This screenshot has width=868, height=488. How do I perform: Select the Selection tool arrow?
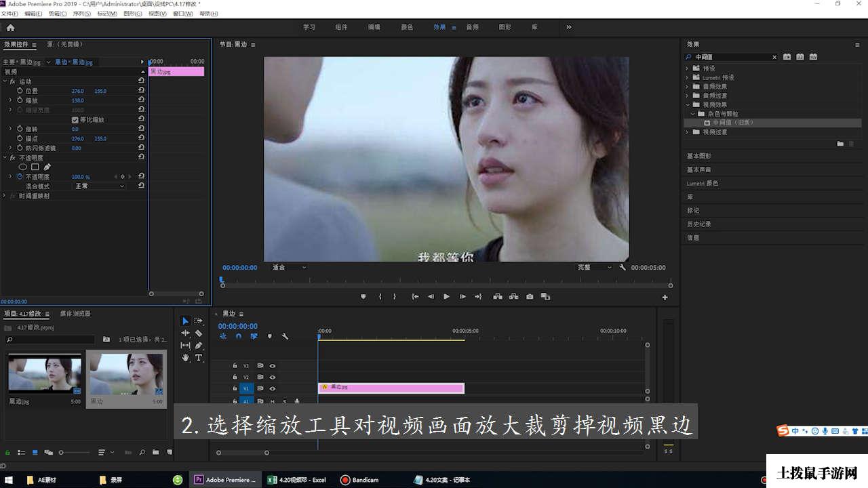tap(185, 321)
